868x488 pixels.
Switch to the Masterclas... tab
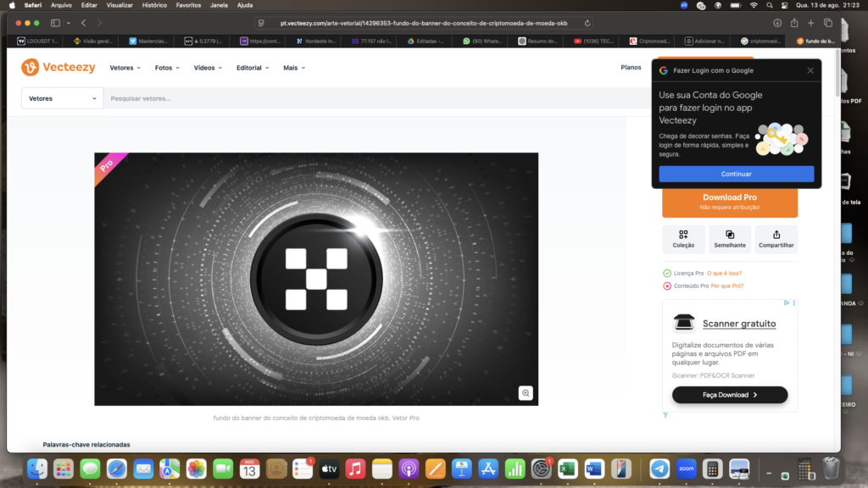[x=147, y=41]
